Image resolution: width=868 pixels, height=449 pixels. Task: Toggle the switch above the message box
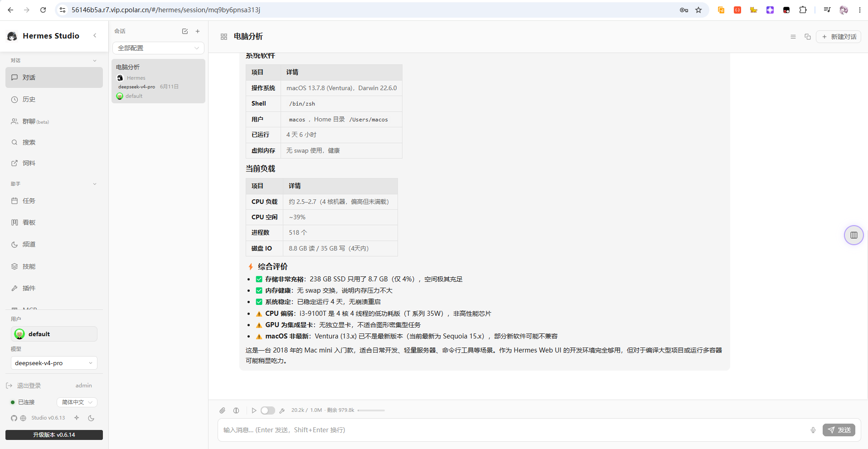(267, 410)
